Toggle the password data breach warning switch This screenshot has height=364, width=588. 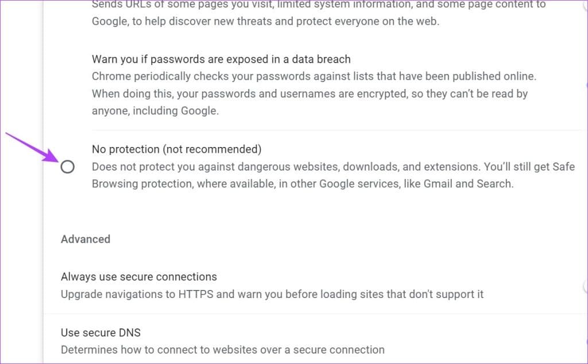585,85
